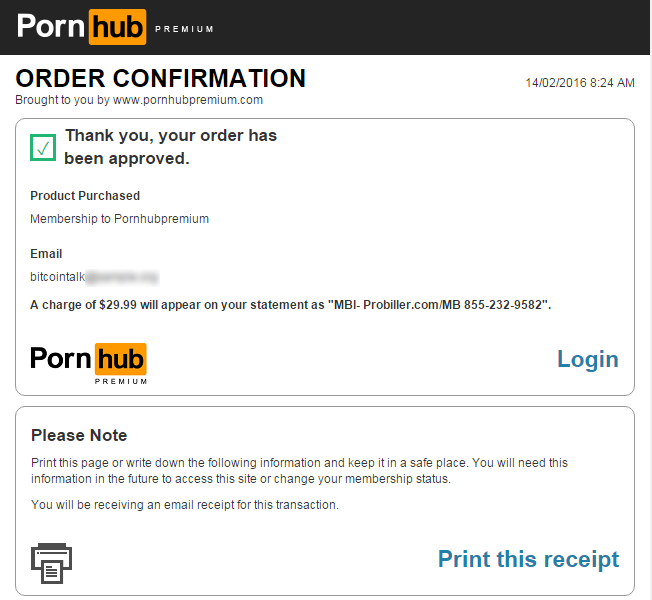
Task: Click the Email label
Action: [x=46, y=254]
